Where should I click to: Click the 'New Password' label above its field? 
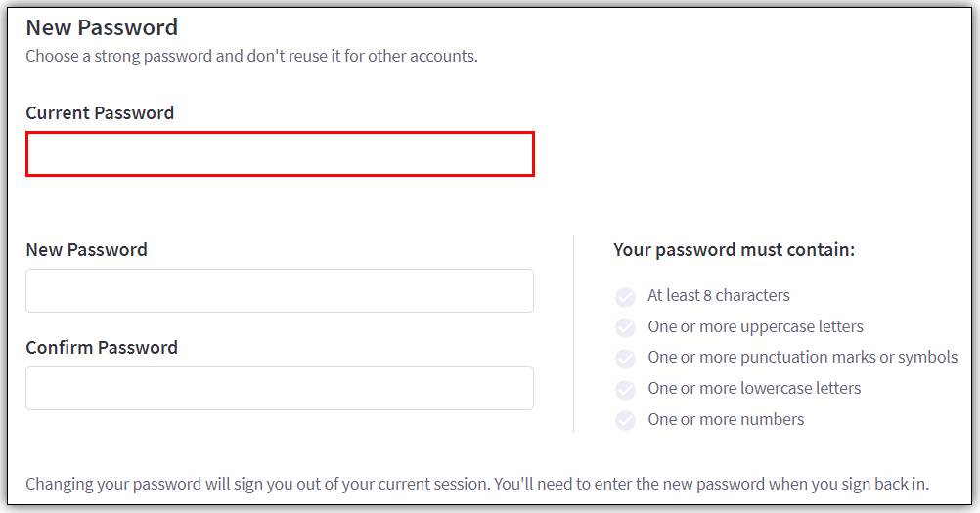point(86,250)
